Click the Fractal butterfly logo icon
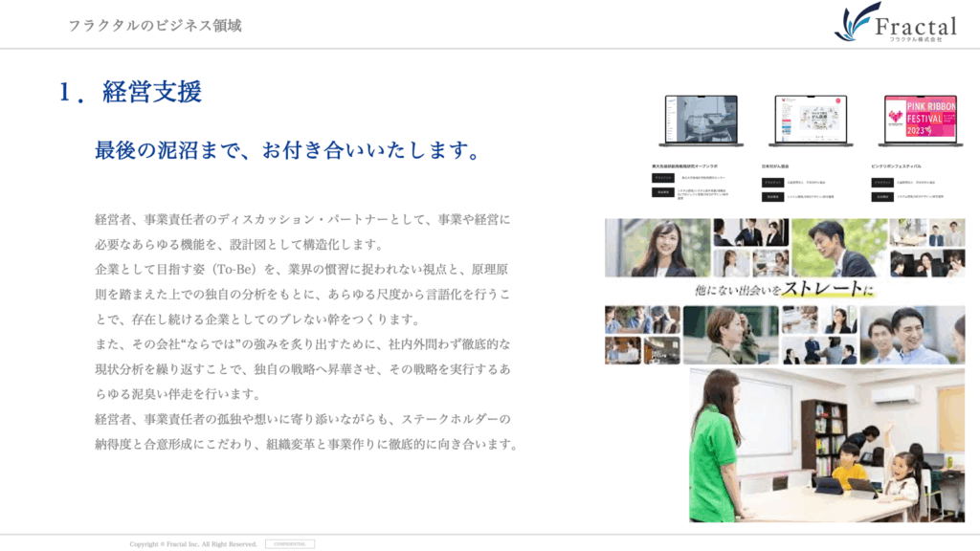 click(x=856, y=21)
